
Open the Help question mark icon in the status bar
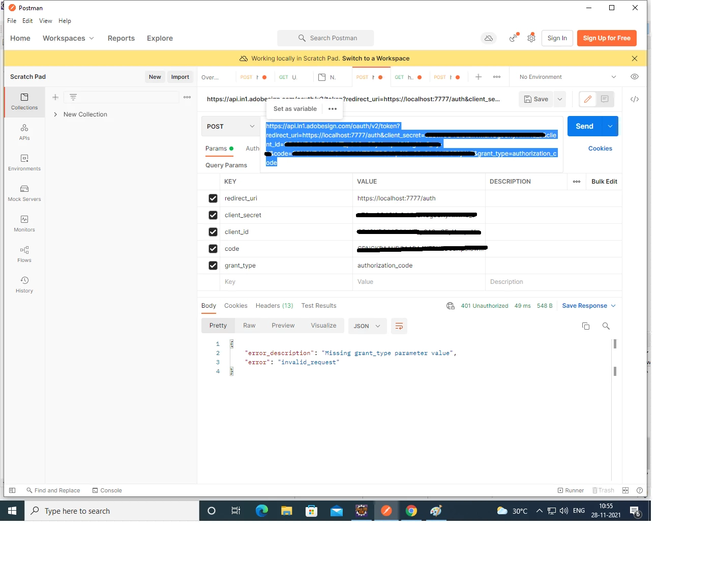click(x=640, y=490)
